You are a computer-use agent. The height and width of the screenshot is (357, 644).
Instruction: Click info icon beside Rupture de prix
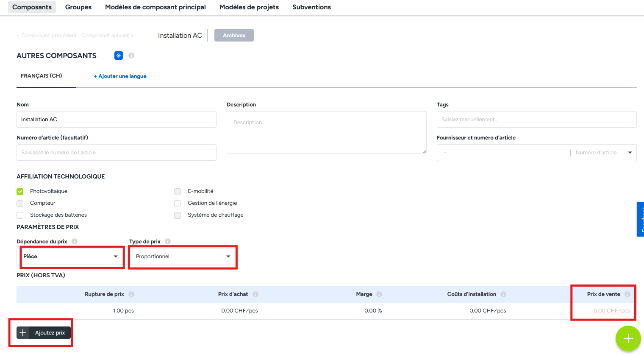point(131,294)
